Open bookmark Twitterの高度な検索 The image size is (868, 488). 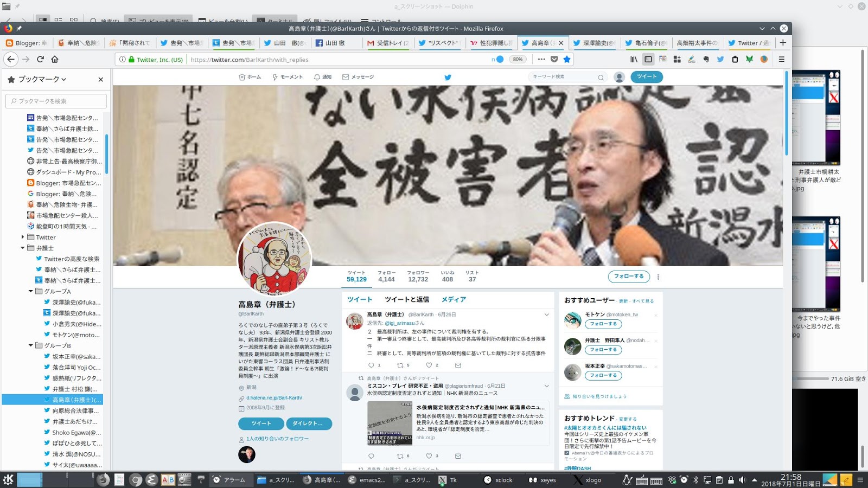67,259
